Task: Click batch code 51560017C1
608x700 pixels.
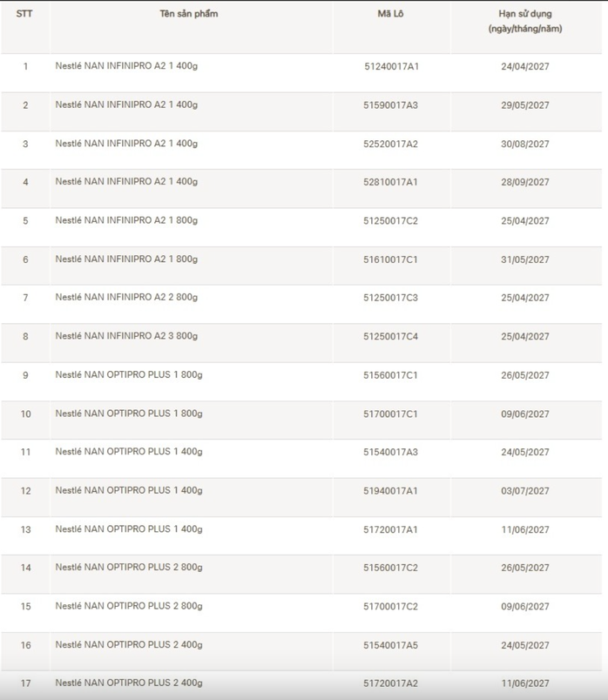Action: coord(390,375)
